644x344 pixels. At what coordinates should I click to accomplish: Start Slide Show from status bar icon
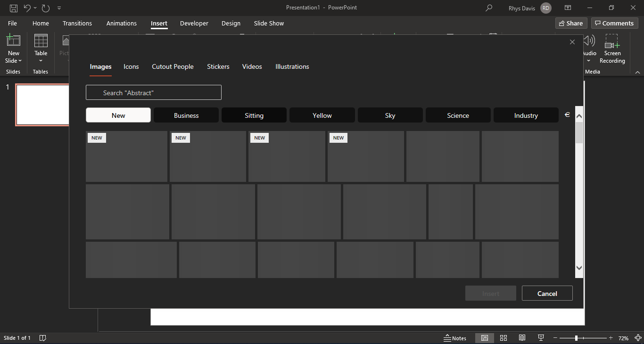(x=541, y=338)
